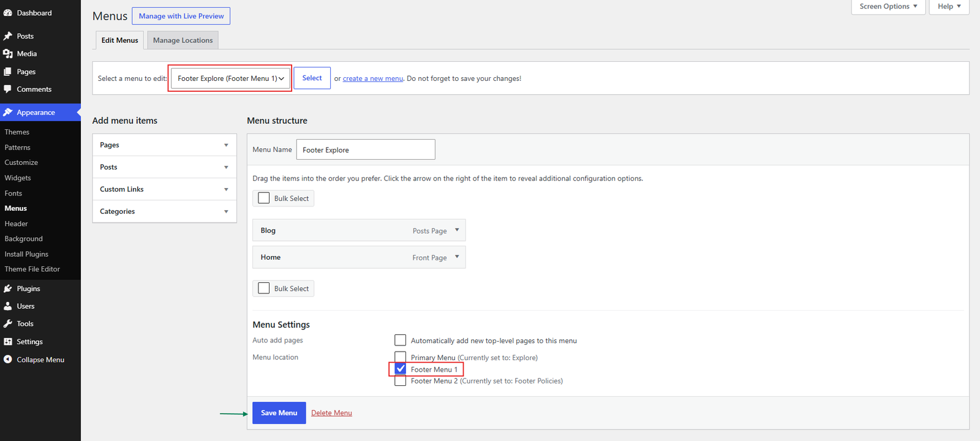
Task: Open Header in the Appearance submenu
Action: (17, 224)
